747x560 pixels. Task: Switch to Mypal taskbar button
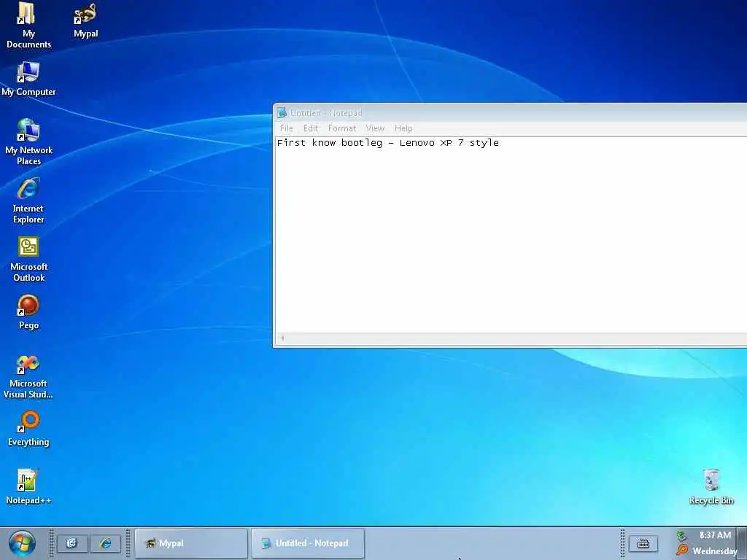pos(191,542)
